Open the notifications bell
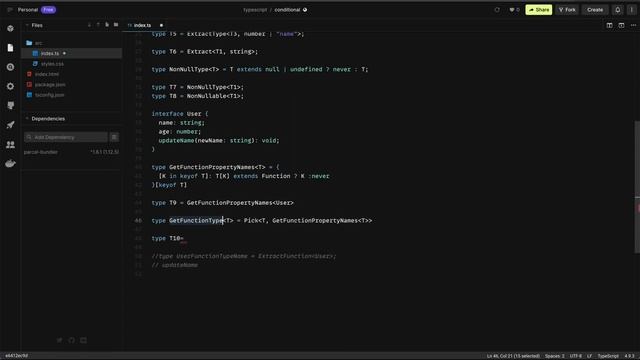Screen dimensions: 640x360 click(618, 10)
